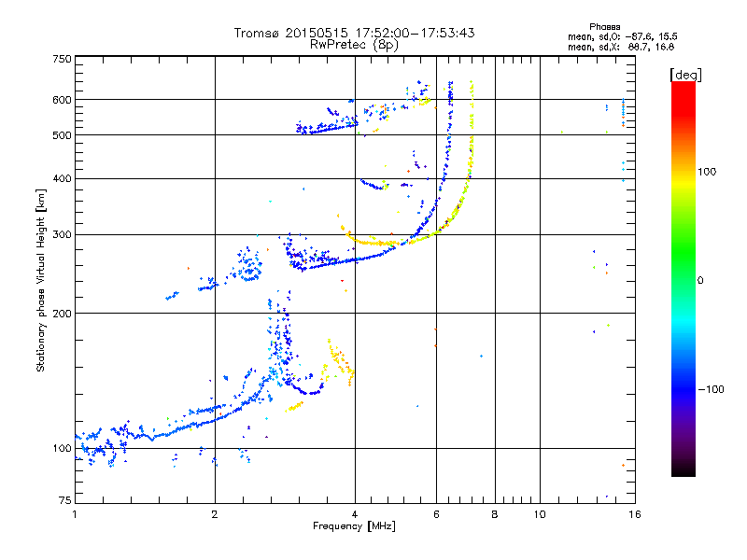The height and width of the screenshot is (560, 747).
Task: Select the "mean, sd,X: 88.7, 16.8" line
Action: tap(621, 47)
